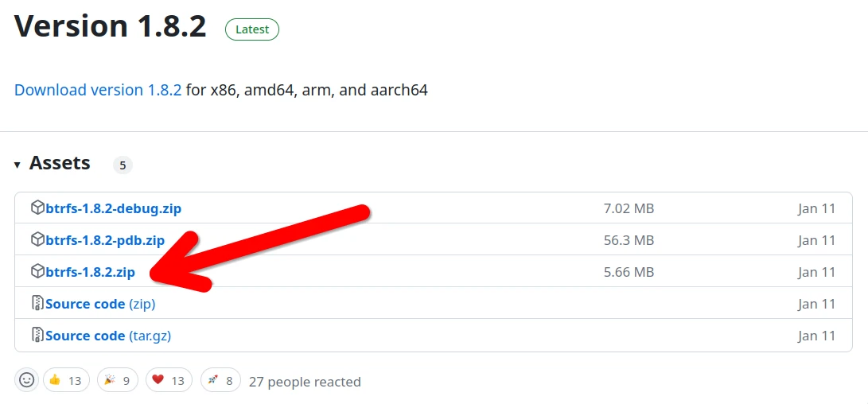Collapse the Assets section triangle
Screen dimensions: 868x404
18,165
